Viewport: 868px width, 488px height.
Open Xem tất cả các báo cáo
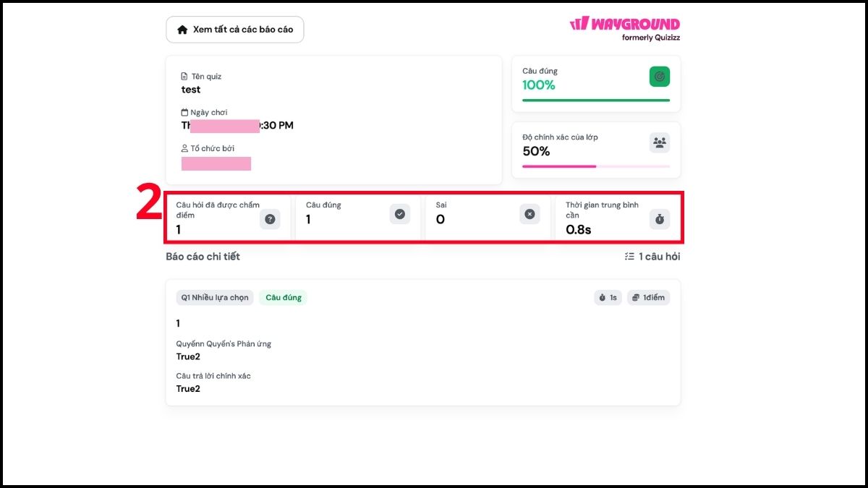[235, 30]
